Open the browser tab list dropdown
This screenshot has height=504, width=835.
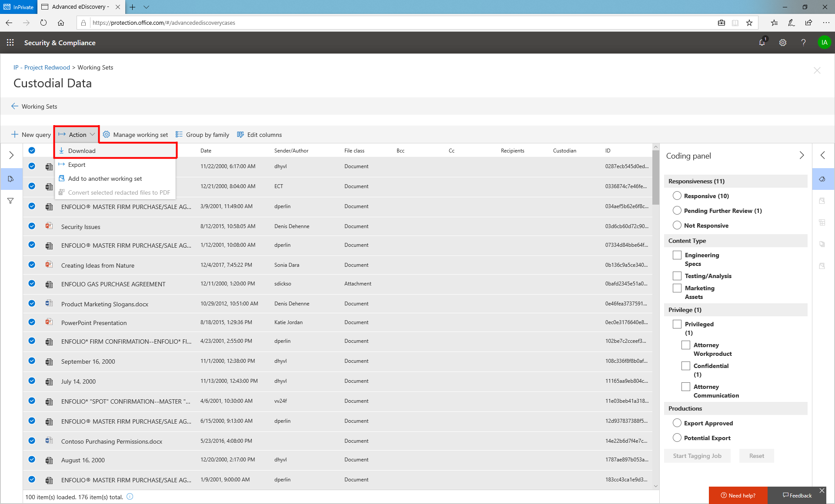click(x=146, y=7)
